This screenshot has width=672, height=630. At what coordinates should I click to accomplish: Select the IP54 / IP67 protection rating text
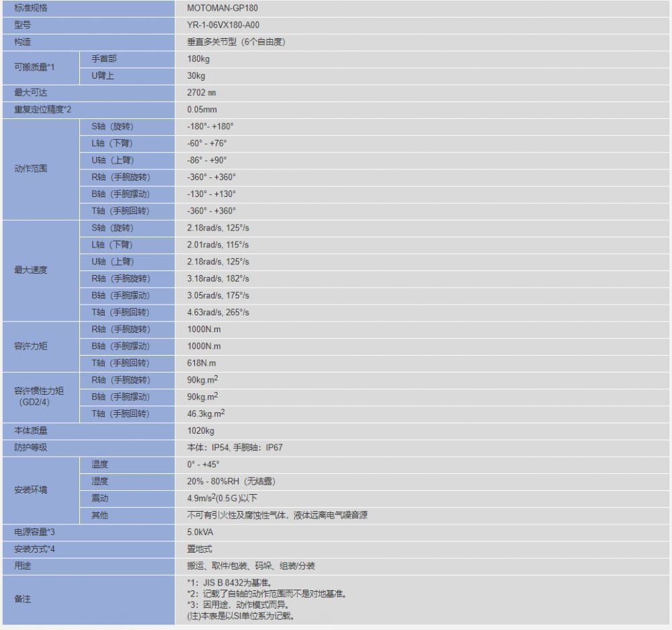[235, 448]
